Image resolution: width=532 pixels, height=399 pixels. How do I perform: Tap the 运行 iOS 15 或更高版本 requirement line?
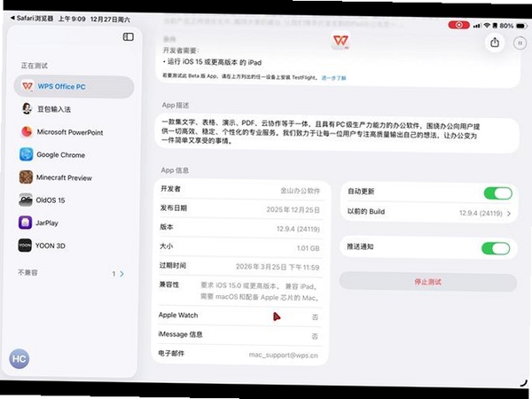212,62
